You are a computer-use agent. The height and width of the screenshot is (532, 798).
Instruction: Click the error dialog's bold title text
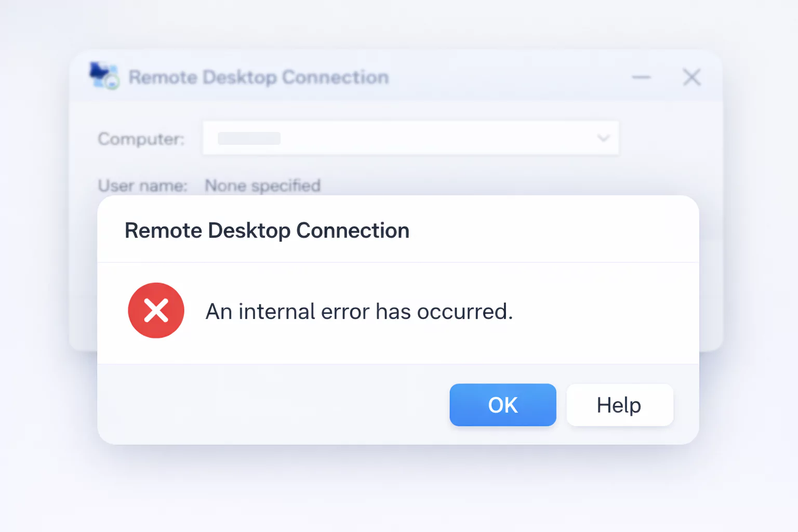click(267, 231)
